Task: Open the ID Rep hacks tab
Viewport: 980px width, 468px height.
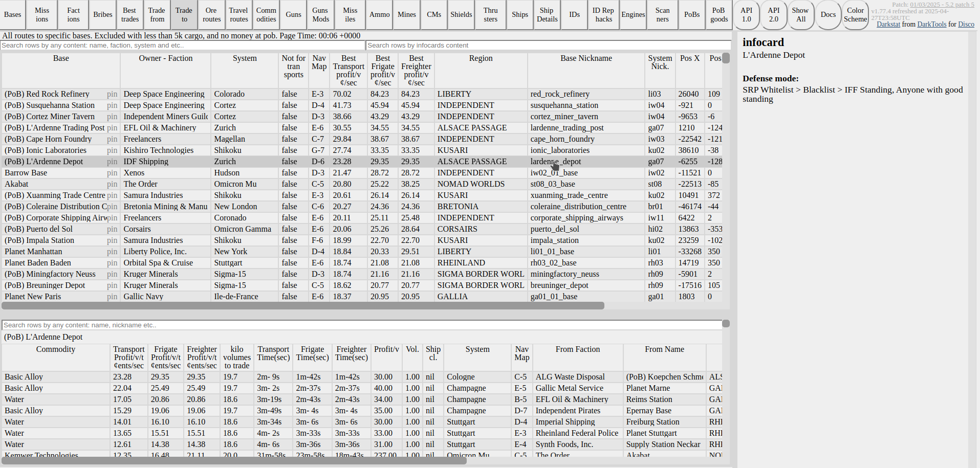Action: coord(603,15)
